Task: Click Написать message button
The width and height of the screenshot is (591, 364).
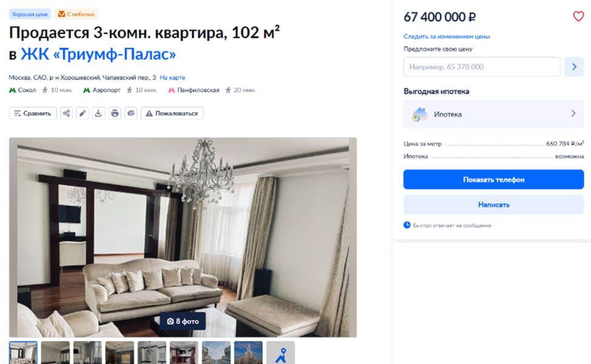Action: point(493,204)
